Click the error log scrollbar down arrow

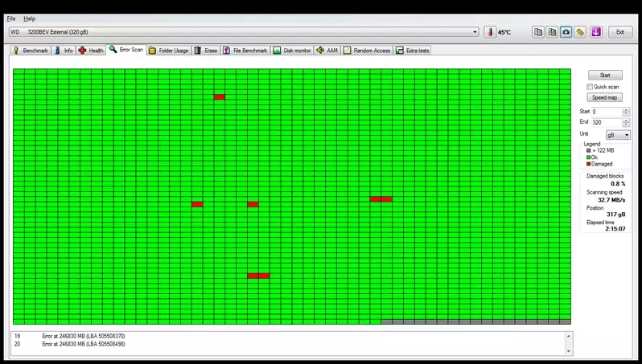(568, 351)
